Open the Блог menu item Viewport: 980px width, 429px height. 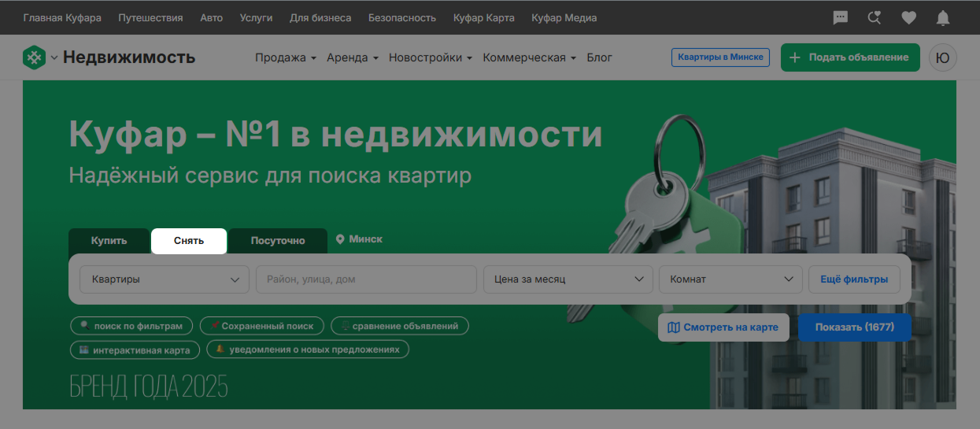tap(600, 57)
